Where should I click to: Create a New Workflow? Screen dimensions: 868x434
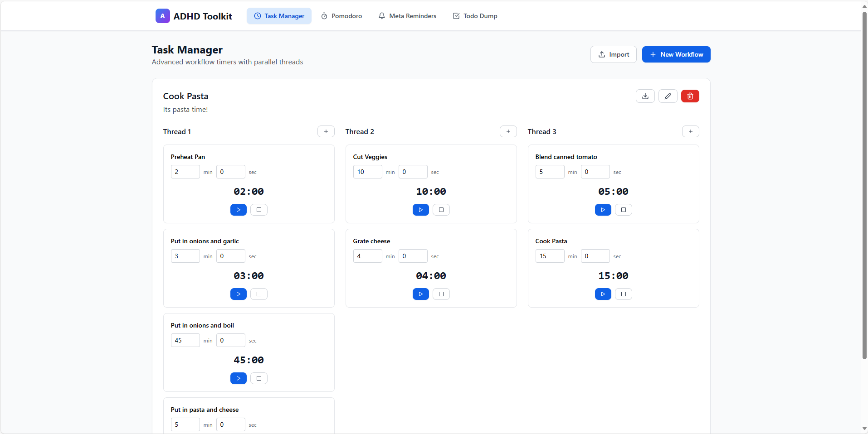click(x=676, y=54)
